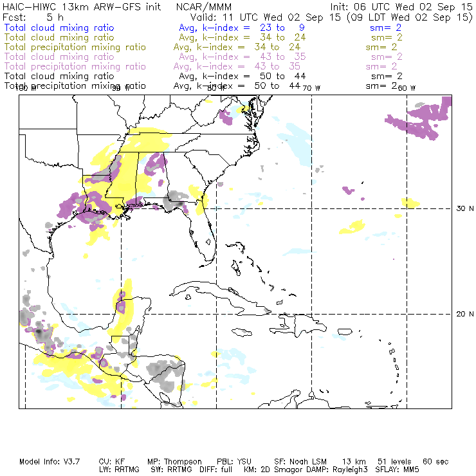Image resolution: width=476 pixels, height=476 pixels.
Task: Select the purple 'Total precipitation mixing ratio' label
Action: coord(75,66)
